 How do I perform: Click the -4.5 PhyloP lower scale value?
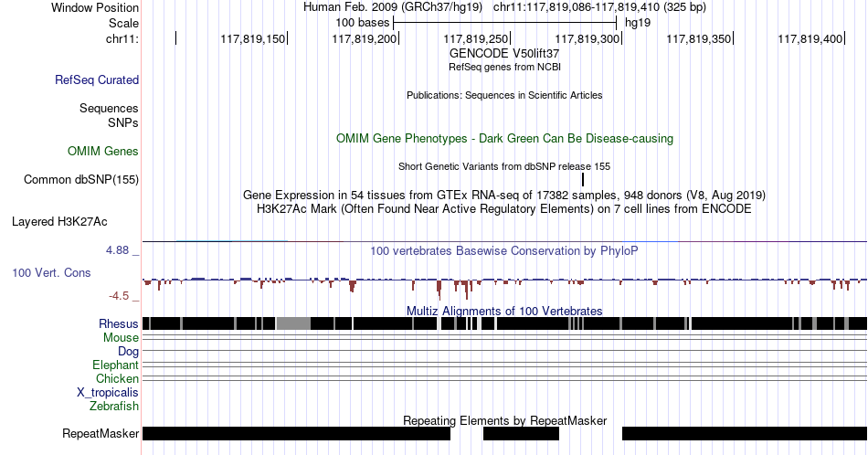119,296
